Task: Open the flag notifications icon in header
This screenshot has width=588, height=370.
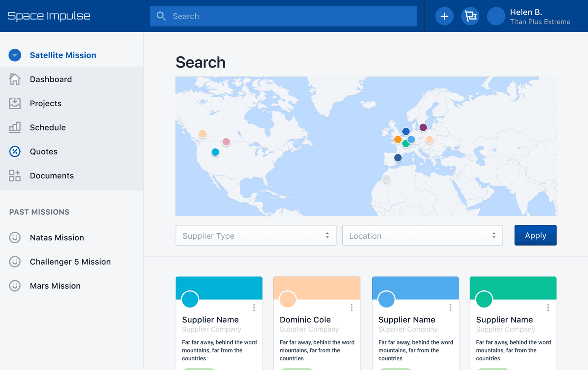Action: point(470,16)
